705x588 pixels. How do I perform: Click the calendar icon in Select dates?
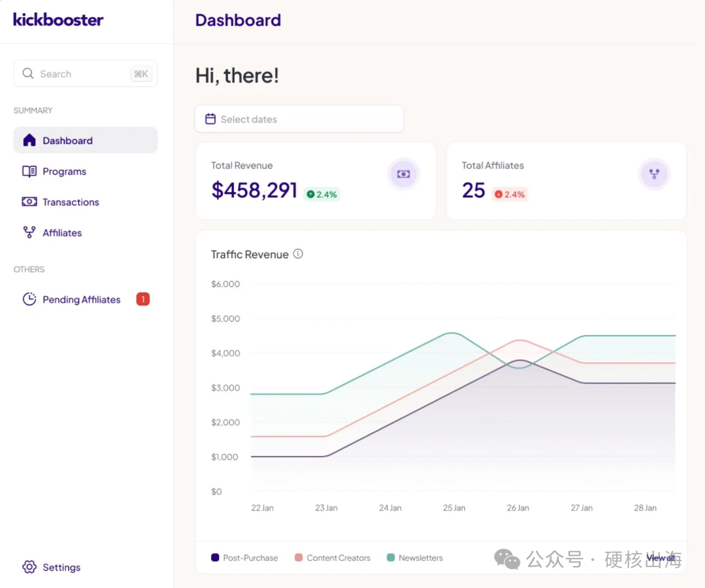tap(210, 119)
